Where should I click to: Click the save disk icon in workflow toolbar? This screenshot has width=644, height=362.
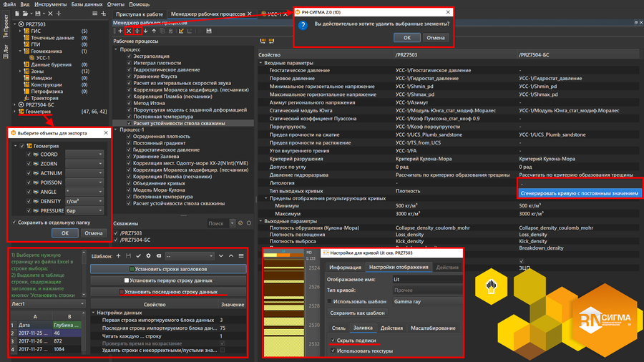[x=208, y=31]
